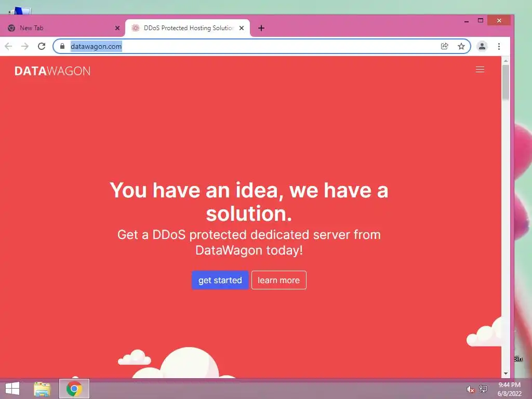Open a new tab with plus button
The height and width of the screenshot is (399, 532).
(261, 28)
